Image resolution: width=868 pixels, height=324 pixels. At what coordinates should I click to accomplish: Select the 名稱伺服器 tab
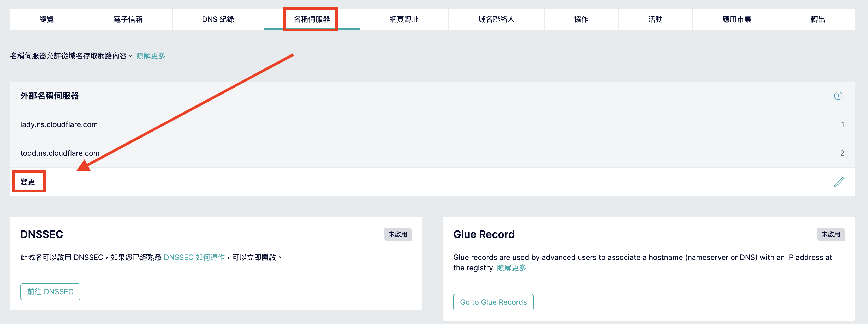(x=311, y=20)
